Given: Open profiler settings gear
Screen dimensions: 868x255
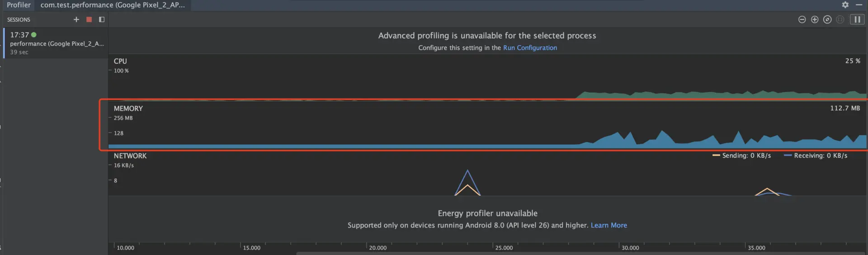Looking at the screenshot, I should click(x=845, y=5).
